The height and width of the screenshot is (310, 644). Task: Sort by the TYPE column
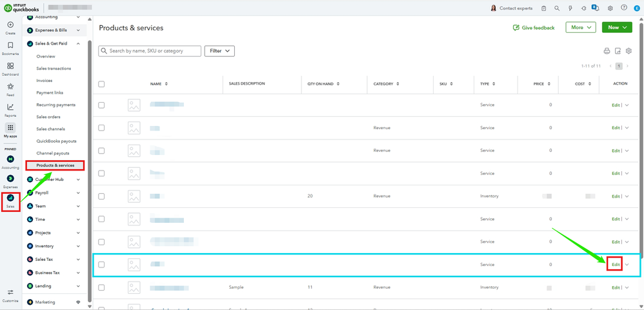[494, 84]
